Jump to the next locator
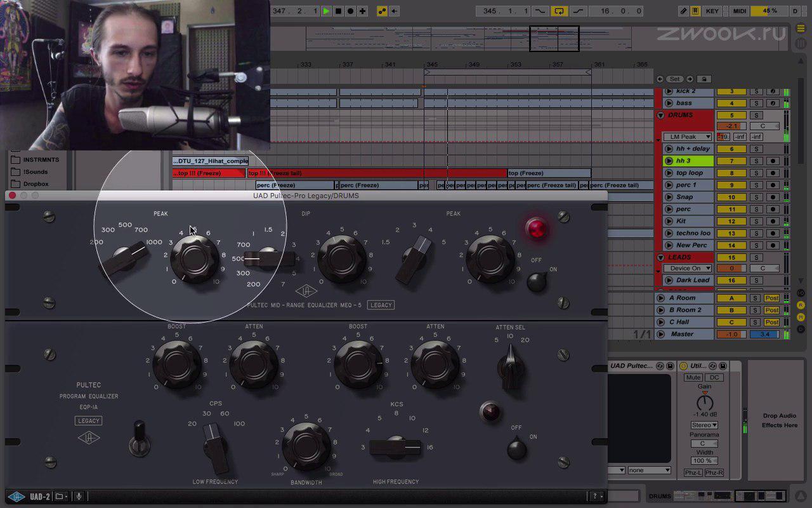The width and height of the screenshot is (812, 508). [x=690, y=79]
